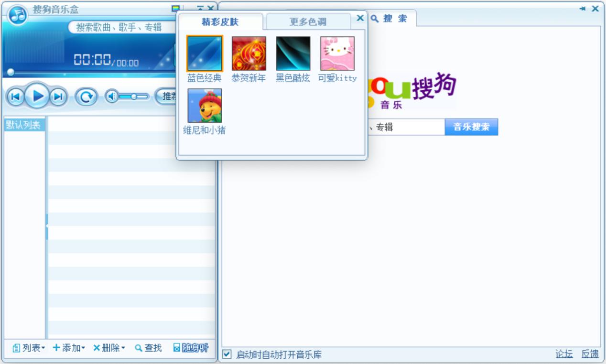Enable 启动时自动打开音乐库 checkbox

pyautogui.click(x=227, y=354)
